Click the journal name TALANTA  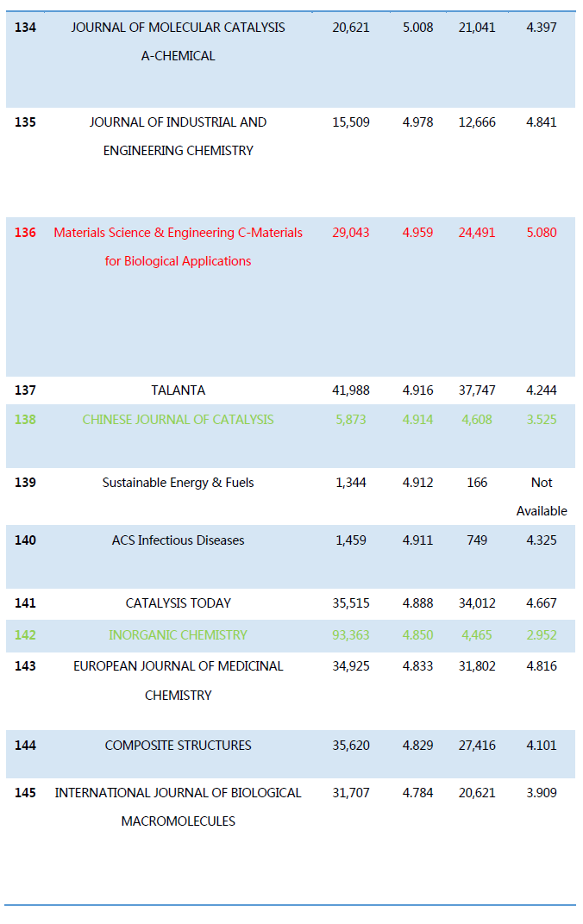click(x=178, y=390)
